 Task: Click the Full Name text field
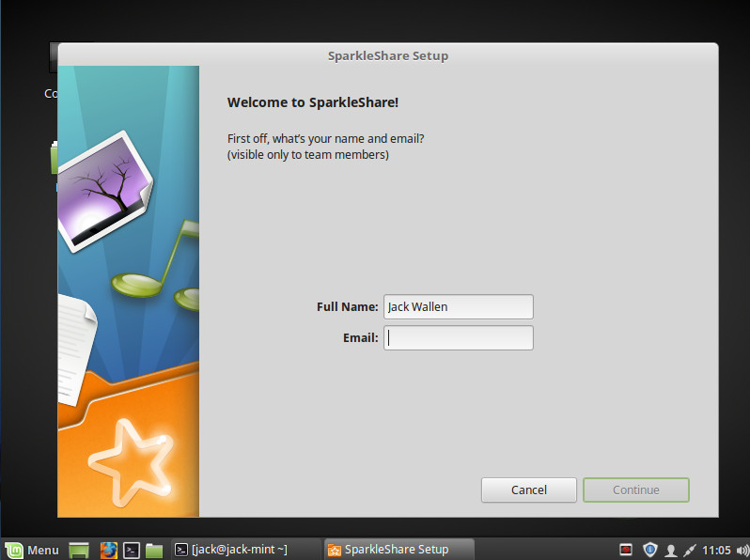pyautogui.click(x=458, y=306)
